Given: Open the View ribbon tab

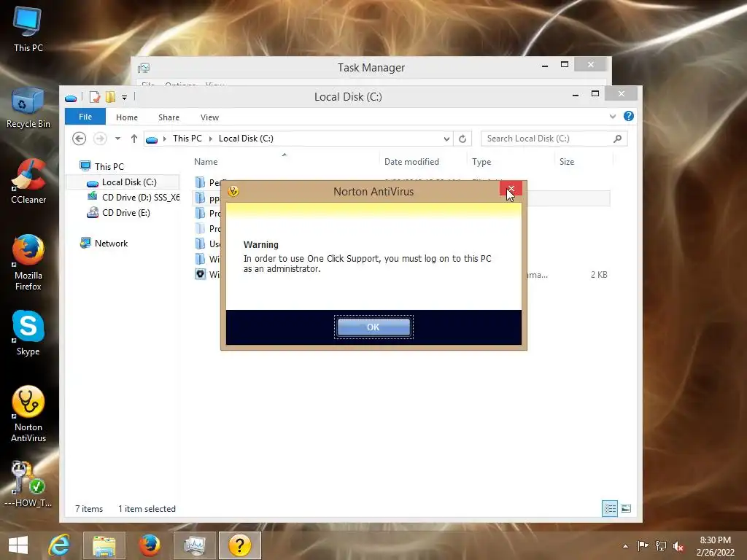Looking at the screenshot, I should 209,117.
